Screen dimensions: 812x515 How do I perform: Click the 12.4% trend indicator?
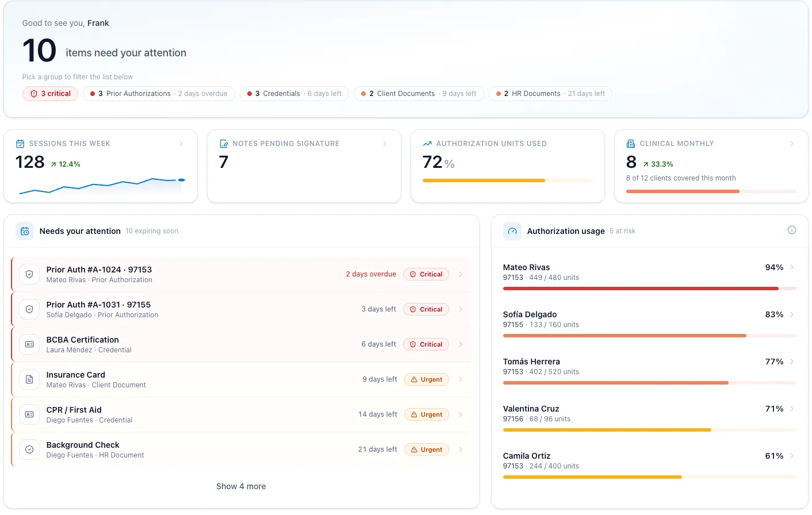point(66,164)
